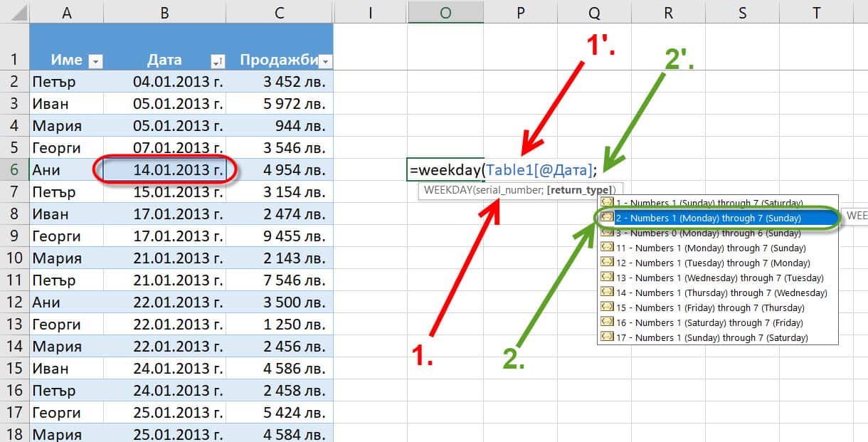Choose option 17 - Numbers 1 (Sunday) through 7 (Saturday)
This screenshot has width=868, height=442.
click(x=717, y=337)
